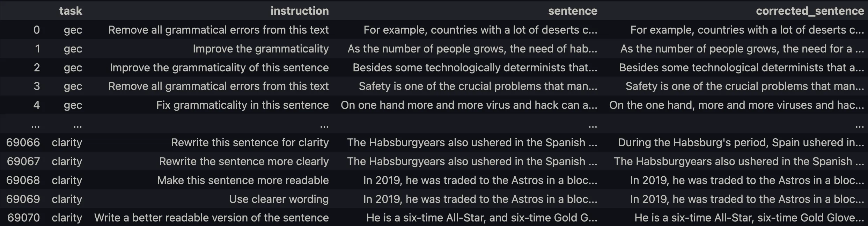The image size is (868, 226).
Task: Click the gec task cell in row 2
Action: click(x=73, y=68)
